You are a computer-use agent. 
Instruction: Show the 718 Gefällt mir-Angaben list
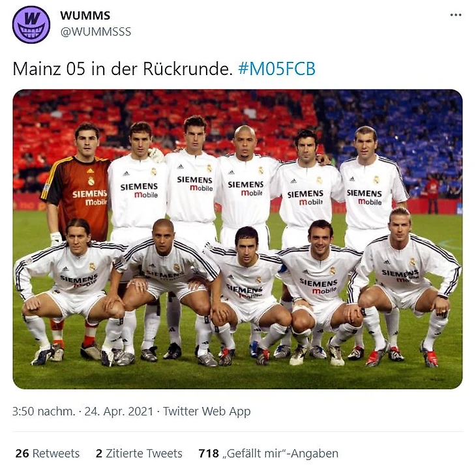pyautogui.click(x=269, y=453)
